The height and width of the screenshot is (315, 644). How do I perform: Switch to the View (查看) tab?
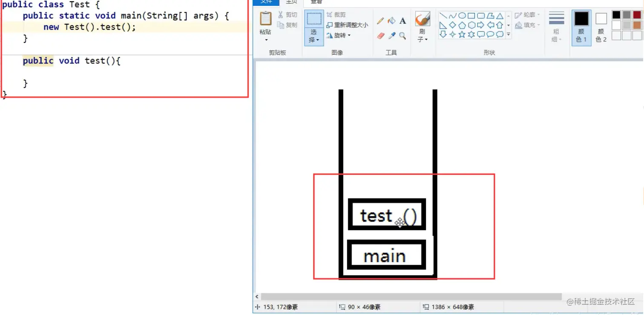[x=316, y=2]
